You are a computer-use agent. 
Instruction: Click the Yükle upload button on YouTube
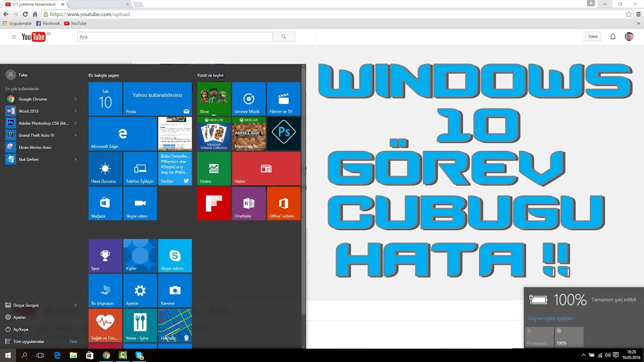[x=593, y=37]
